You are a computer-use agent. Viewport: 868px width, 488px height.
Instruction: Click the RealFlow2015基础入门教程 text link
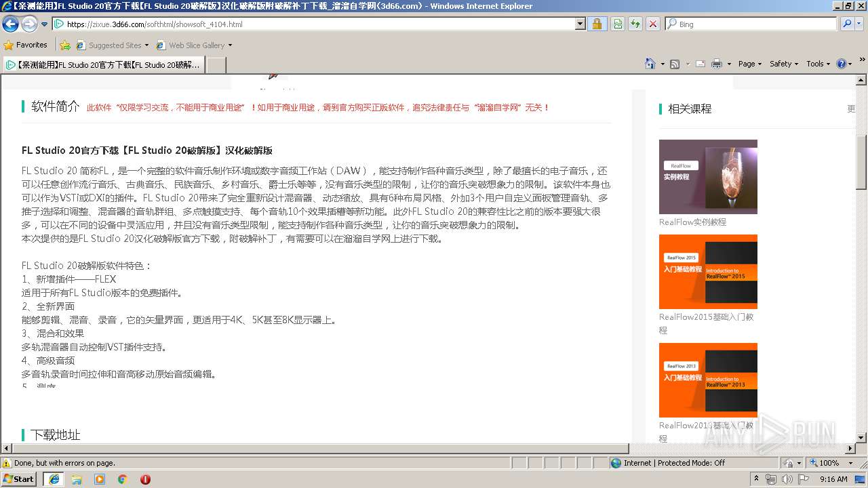(x=706, y=323)
